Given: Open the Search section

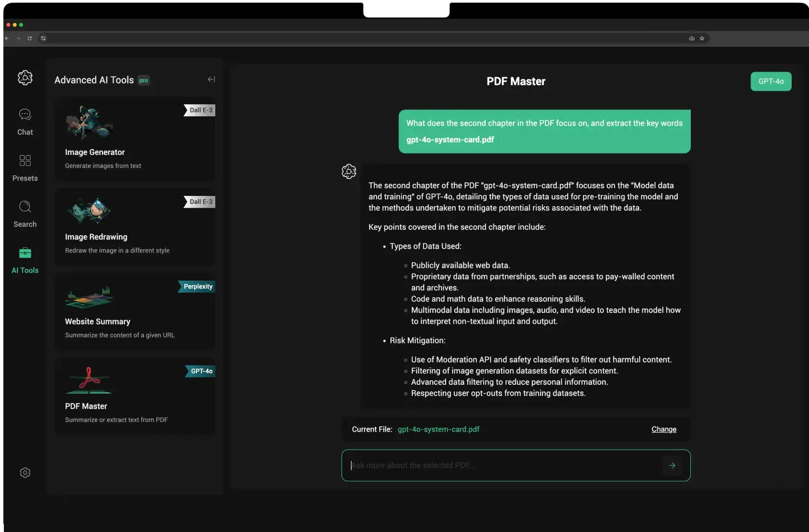Looking at the screenshot, I should coord(25,214).
